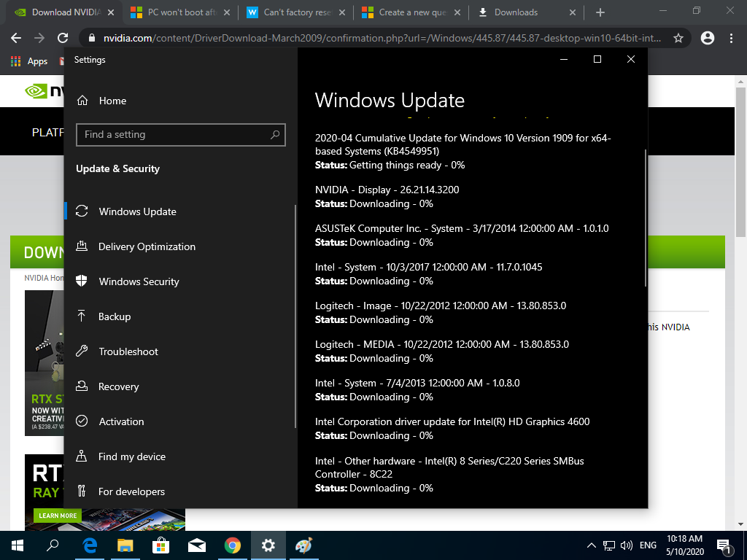Reload the NVIDIA page
Viewport: 747px width, 560px height.
[x=63, y=38]
